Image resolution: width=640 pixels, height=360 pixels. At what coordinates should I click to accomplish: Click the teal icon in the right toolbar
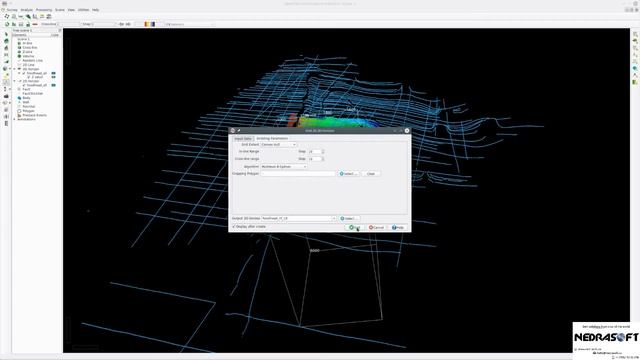635,69
